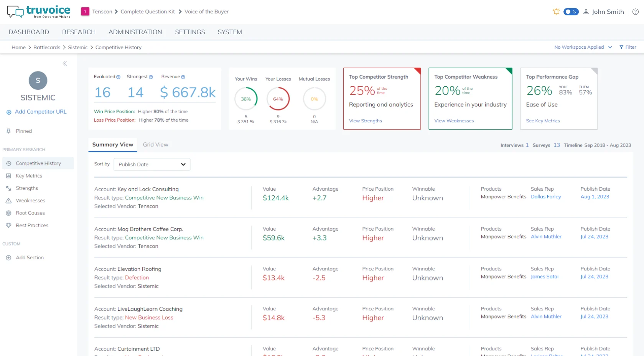Click the Competitive History clock icon
The width and height of the screenshot is (644, 356).
point(8,163)
